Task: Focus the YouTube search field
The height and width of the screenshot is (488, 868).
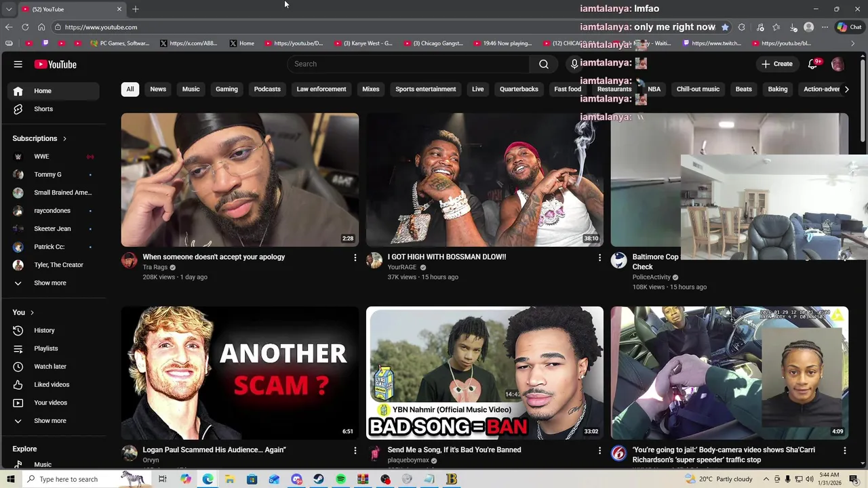Action: tap(408, 64)
